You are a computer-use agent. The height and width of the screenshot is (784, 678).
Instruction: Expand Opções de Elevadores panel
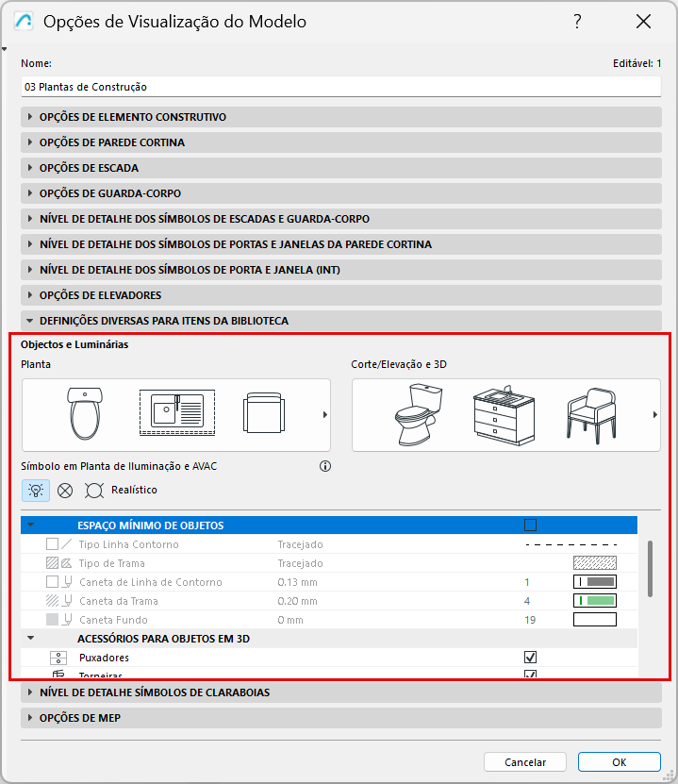341,295
